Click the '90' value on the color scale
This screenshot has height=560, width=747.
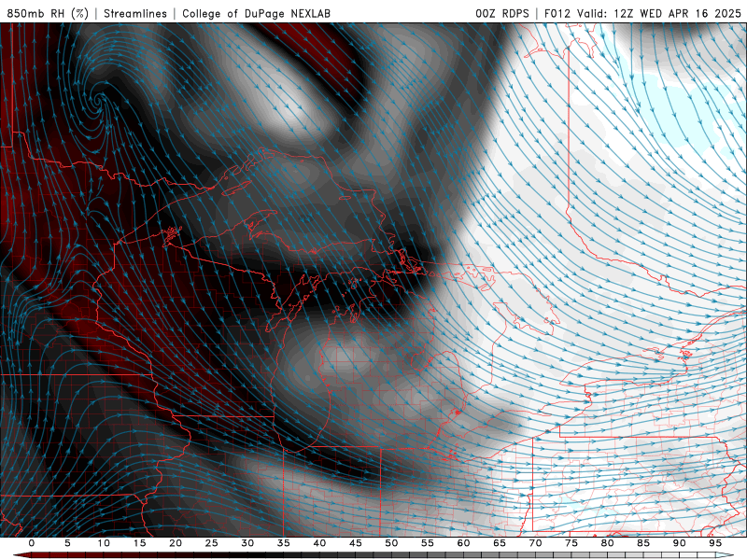[679, 543]
